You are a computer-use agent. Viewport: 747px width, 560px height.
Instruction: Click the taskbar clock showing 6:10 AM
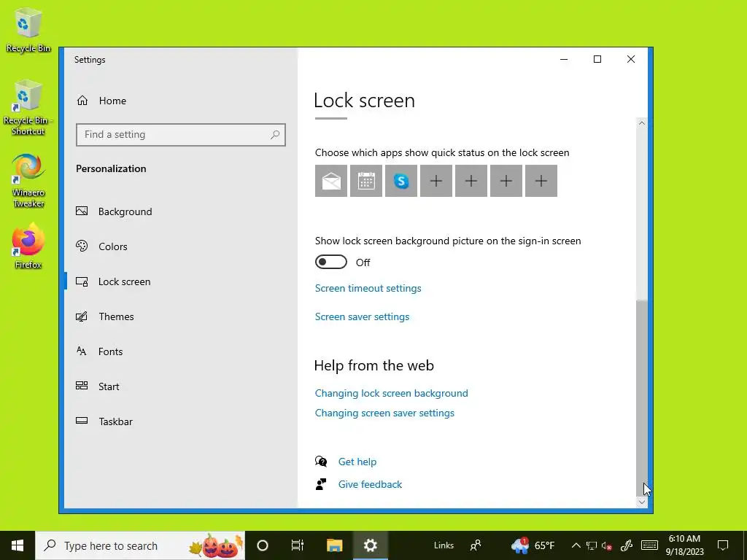(684, 545)
